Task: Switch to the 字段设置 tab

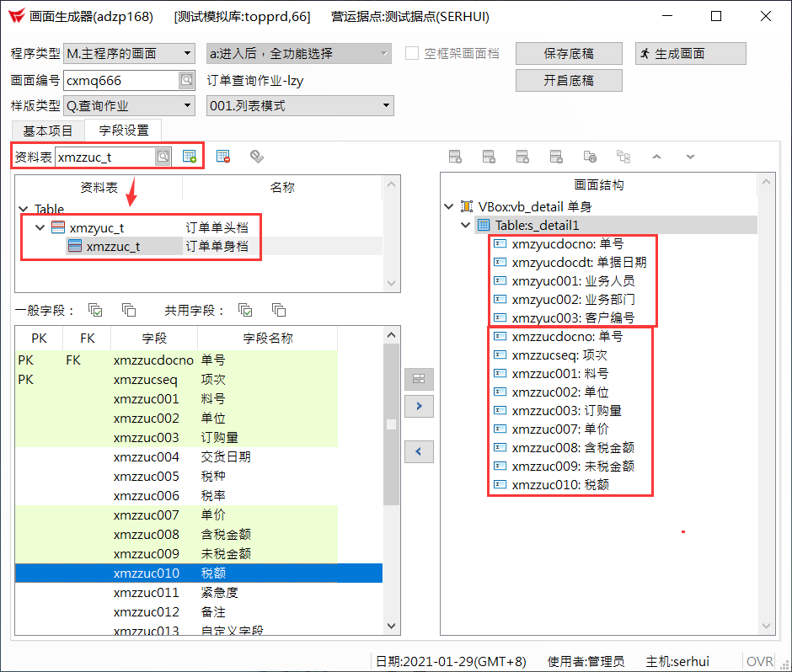Action: 123,130
